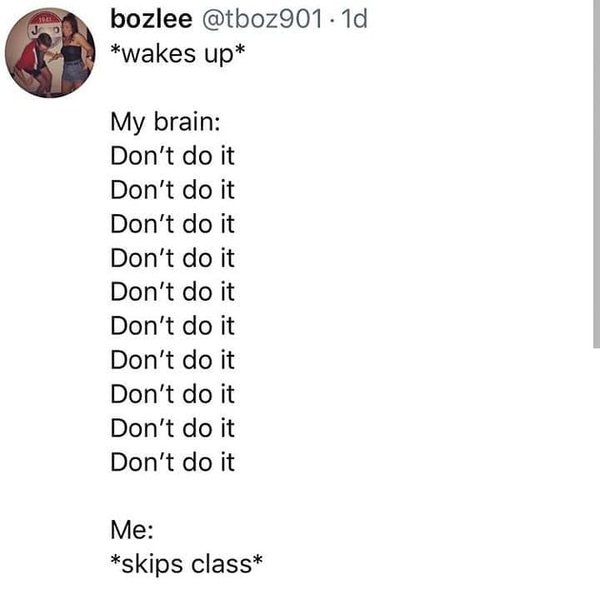Click the seventh "Don't do it" line

[x=173, y=360]
